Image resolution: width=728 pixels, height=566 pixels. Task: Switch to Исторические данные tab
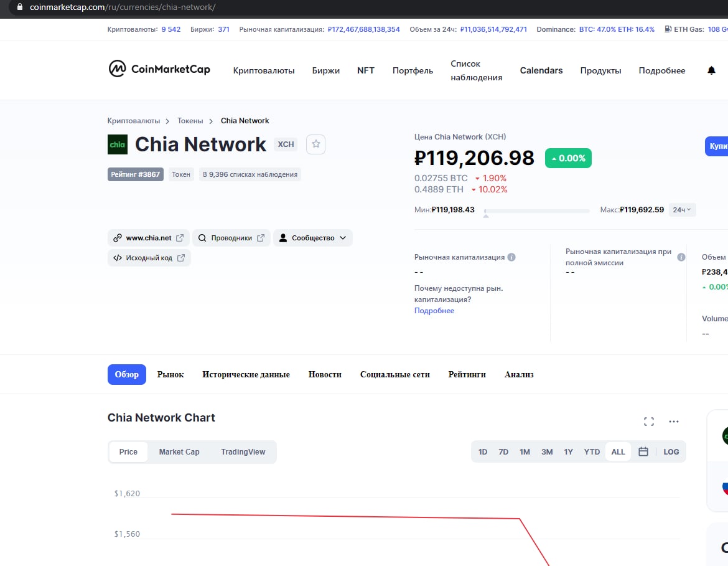pos(246,375)
